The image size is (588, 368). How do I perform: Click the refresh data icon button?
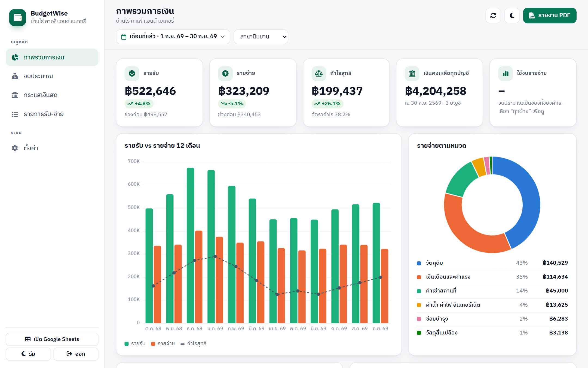(493, 16)
